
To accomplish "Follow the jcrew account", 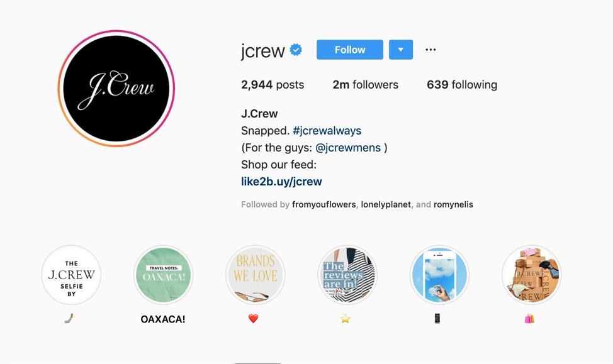I will point(350,50).
